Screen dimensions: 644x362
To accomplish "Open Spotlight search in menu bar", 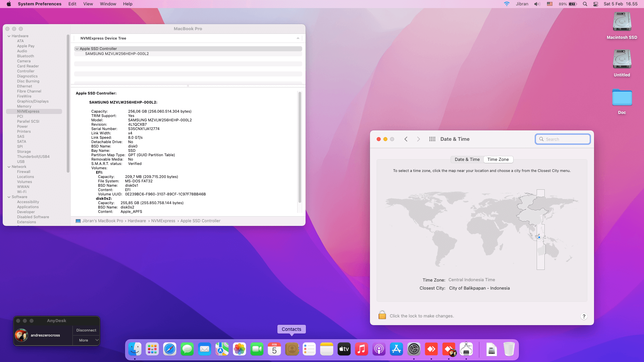I will coord(585,4).
